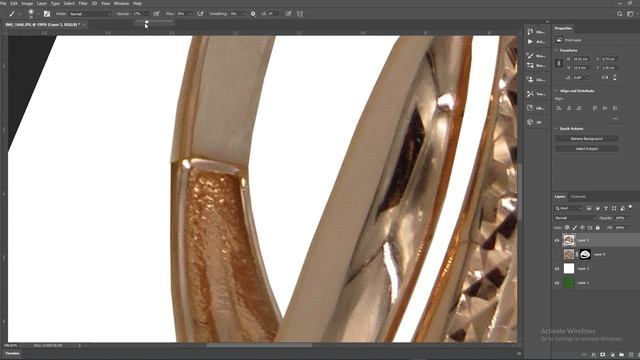Open brush Opacity slider arrow in options bar
The image size is (640, 360).
click(x=147, y=14)
